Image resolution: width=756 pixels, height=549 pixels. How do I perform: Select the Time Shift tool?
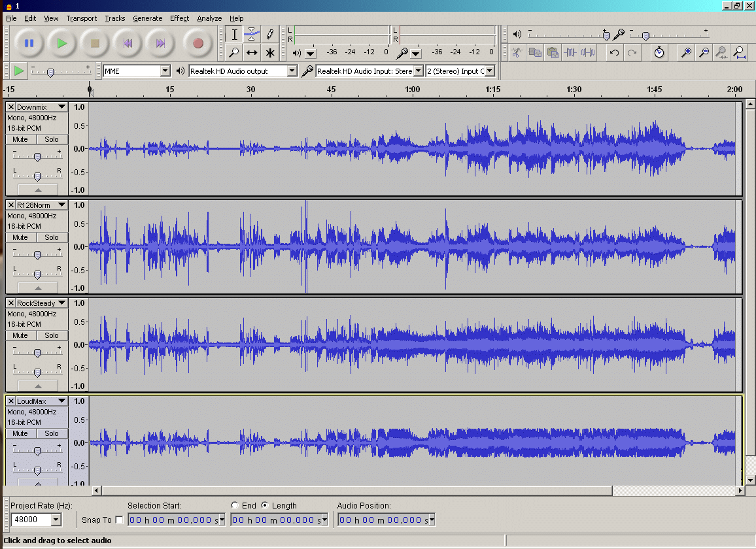[x=252, y=52]
